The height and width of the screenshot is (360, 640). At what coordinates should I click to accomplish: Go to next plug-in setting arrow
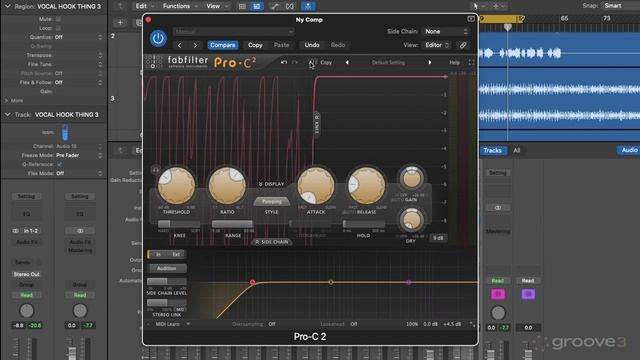pos(195,45)
